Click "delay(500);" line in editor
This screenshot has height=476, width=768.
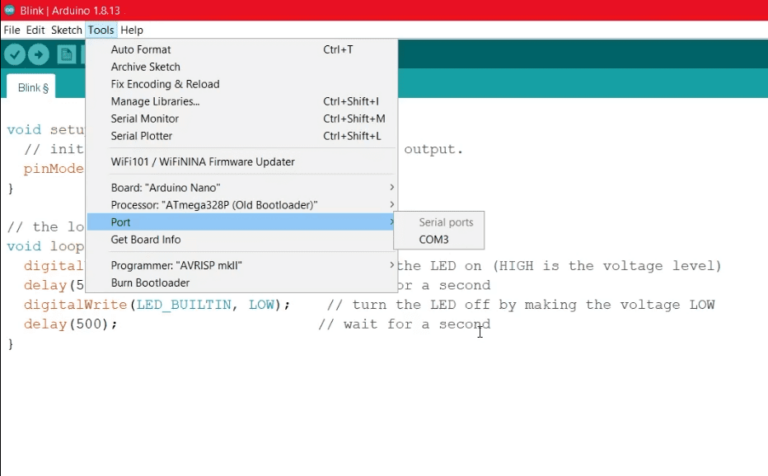click(x=71, y=324)
